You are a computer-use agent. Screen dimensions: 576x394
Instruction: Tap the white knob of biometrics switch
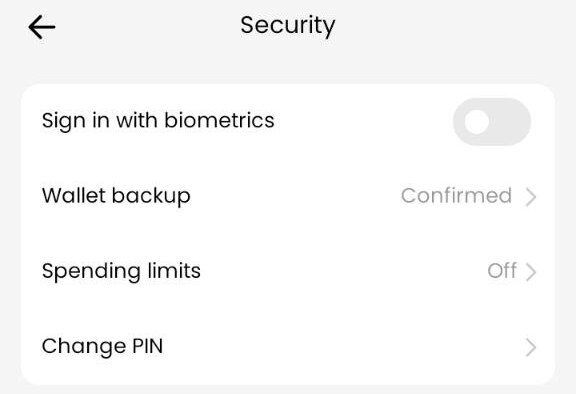[x=476, y=122]
